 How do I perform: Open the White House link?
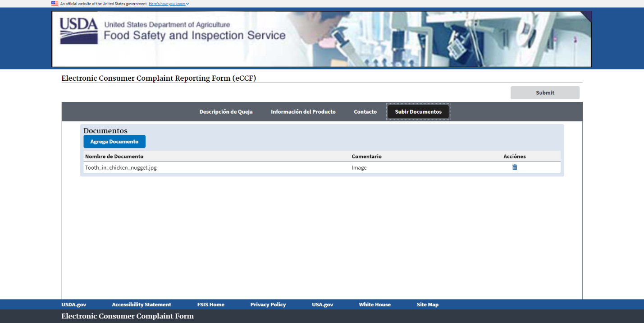pos(375,305)
